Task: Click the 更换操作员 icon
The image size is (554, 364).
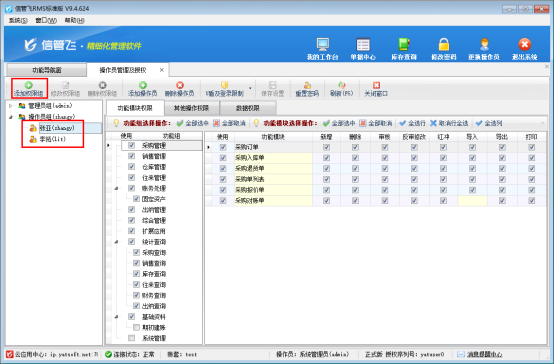Action: pyautogui.click(x=484, y=49)
